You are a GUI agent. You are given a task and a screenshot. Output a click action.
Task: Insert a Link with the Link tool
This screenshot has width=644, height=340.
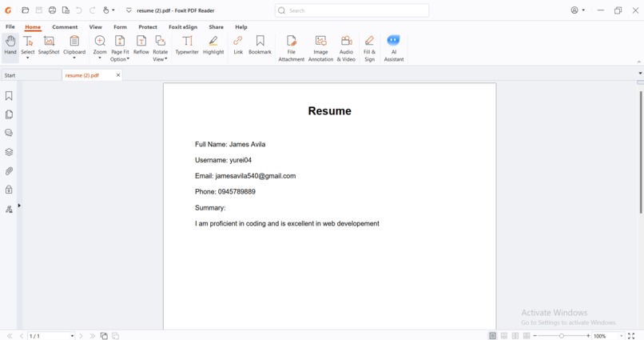238,45
